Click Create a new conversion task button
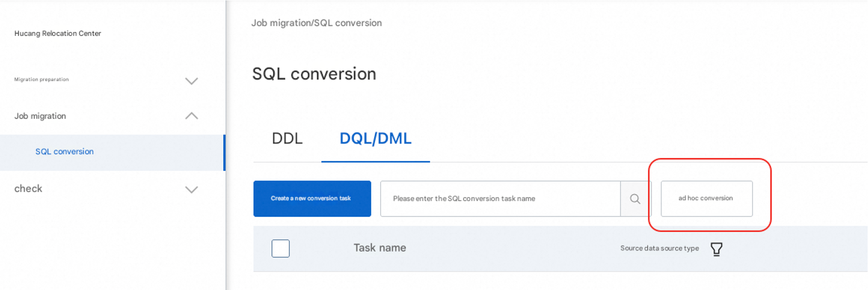Viewport: 868px width, 290px height. click(312, 199)
